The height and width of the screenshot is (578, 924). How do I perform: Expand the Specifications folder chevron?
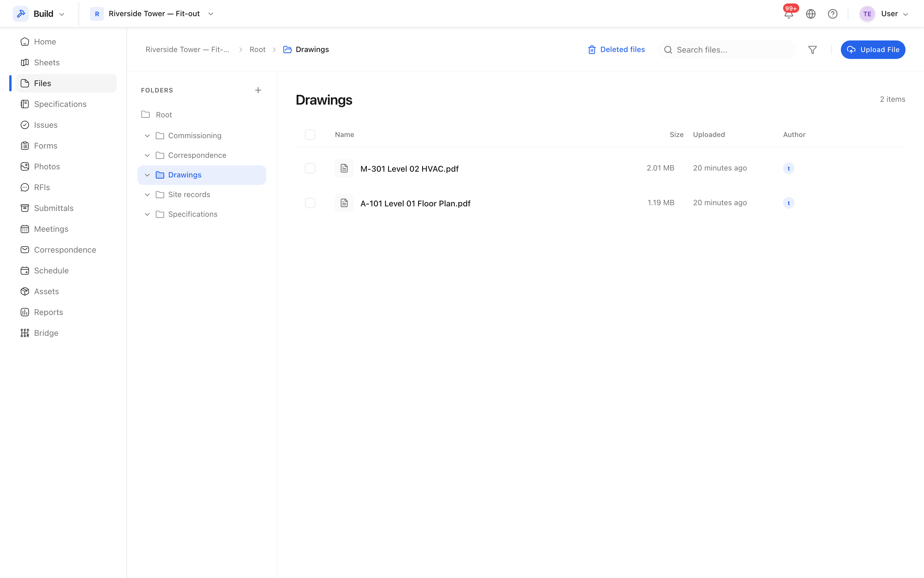(147, 214)
